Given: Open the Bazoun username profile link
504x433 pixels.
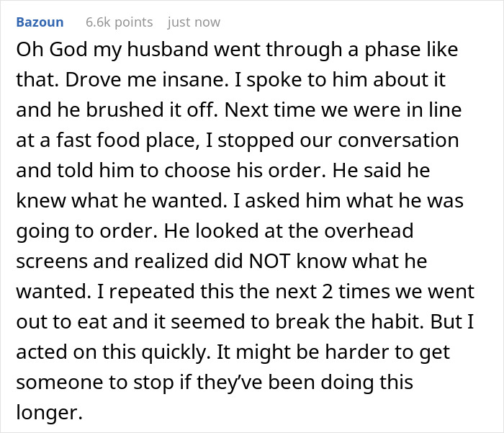Looking at the screenshot, I should click(40, 22).
